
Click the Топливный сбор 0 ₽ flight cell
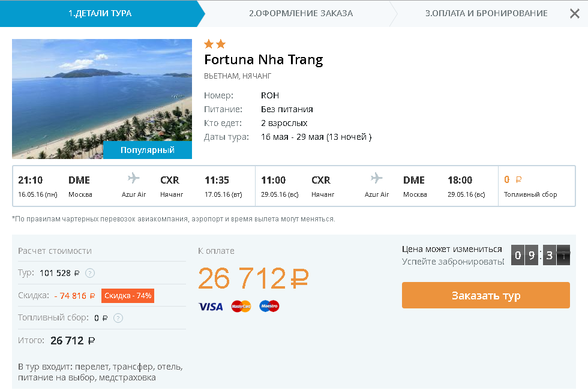pyautogui.click(x=530, y=186)
